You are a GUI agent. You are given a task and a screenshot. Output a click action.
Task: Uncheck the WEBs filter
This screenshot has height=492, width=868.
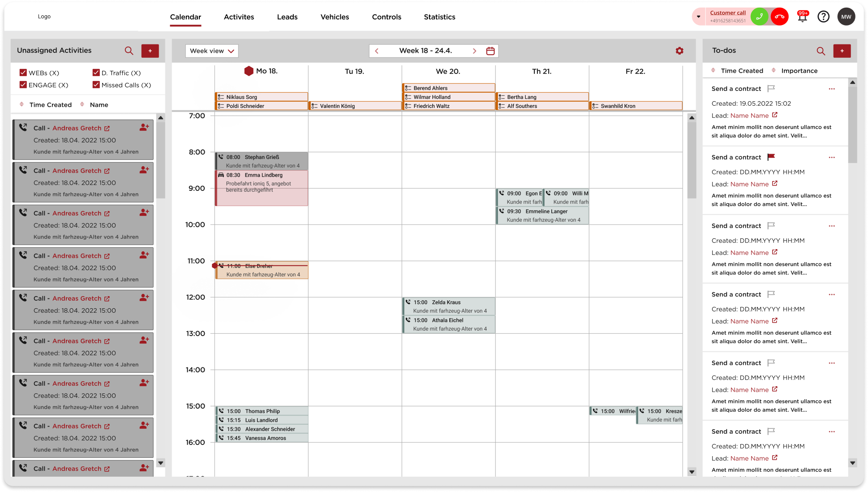23,73
